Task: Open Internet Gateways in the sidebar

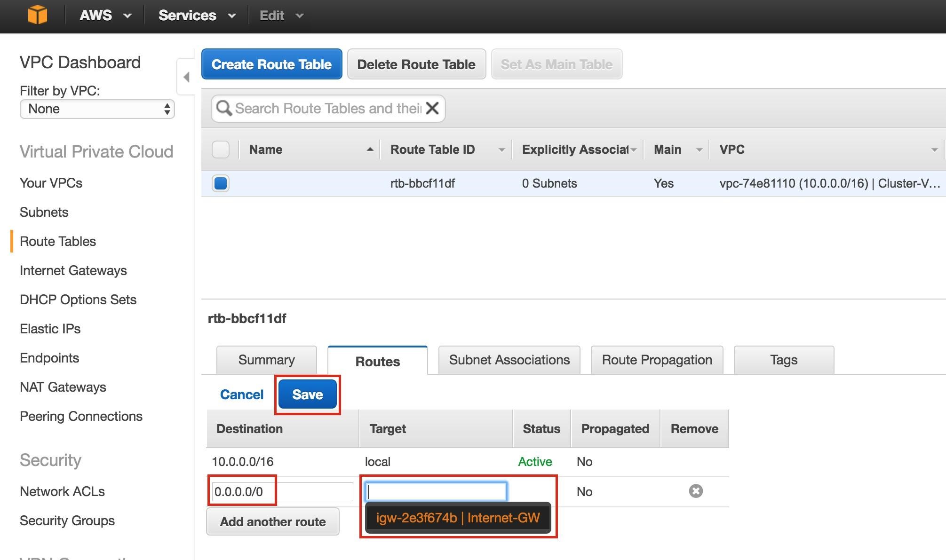Action: [73, 271]
